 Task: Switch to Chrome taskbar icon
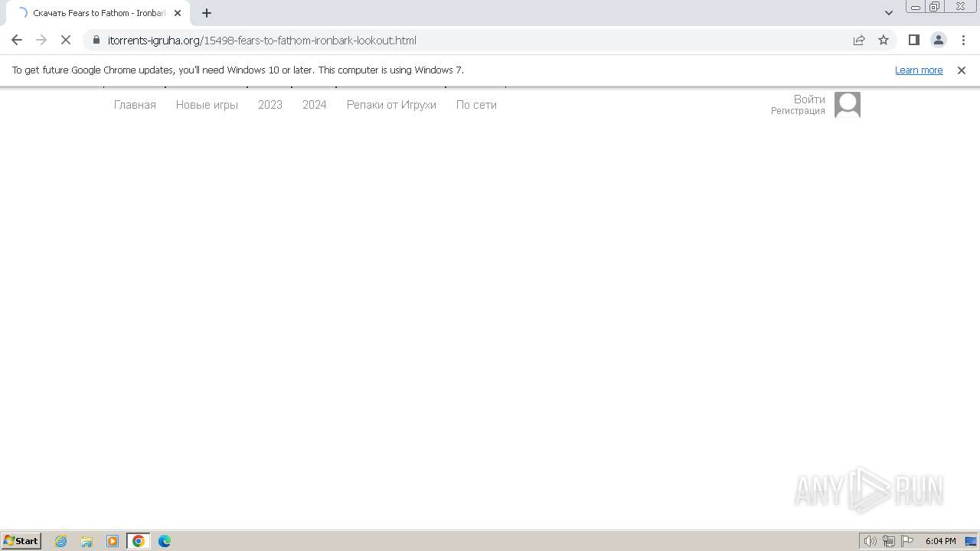(139, 541)
